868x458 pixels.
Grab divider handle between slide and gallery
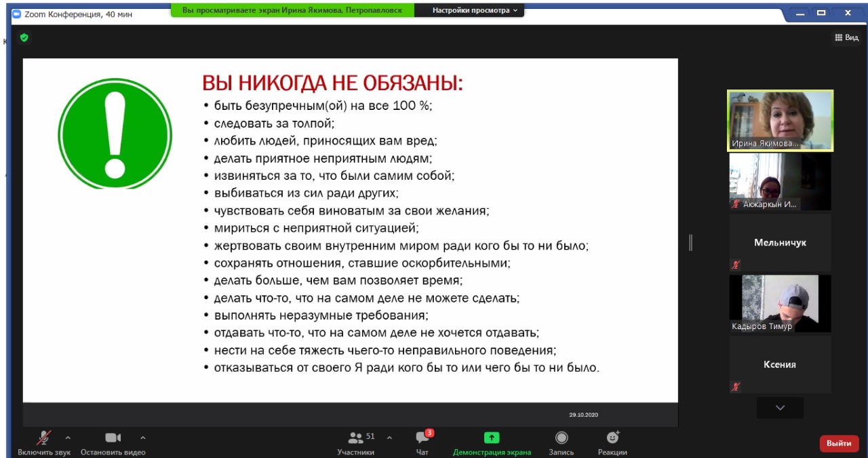point(690,242)
